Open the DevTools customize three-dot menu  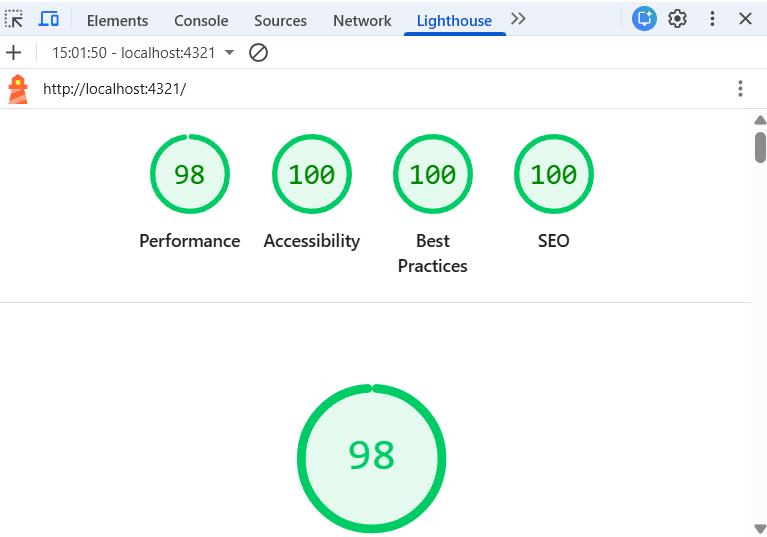(x=712, y=19)
